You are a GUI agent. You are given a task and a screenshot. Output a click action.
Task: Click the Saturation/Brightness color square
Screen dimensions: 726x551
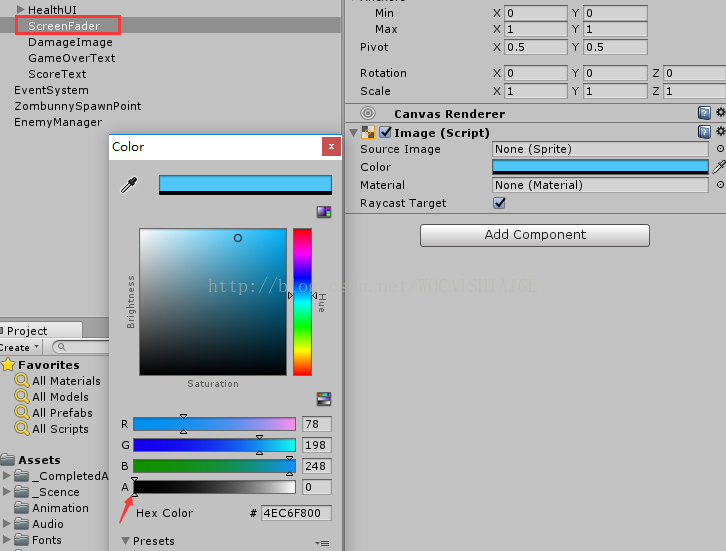pyautogui.click(x=213, y=301)
